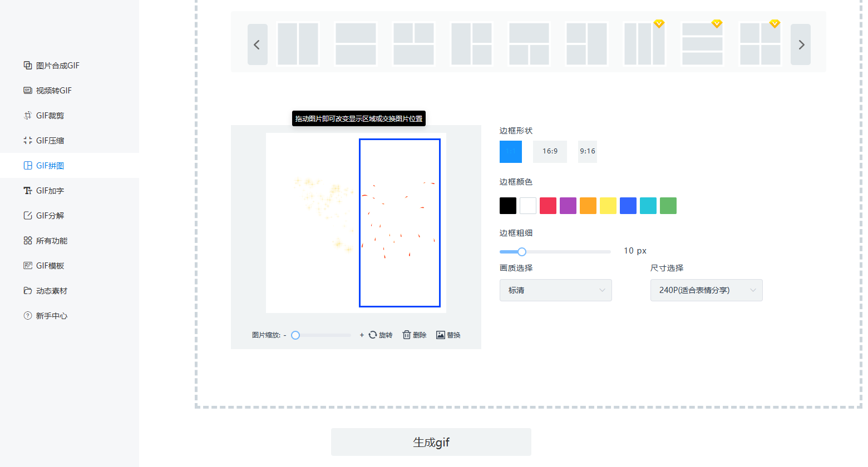Pick the red border color
Image resolution: width=868 pixels, height=467 pixels.
pyautogui.click(x=548, y=206)
